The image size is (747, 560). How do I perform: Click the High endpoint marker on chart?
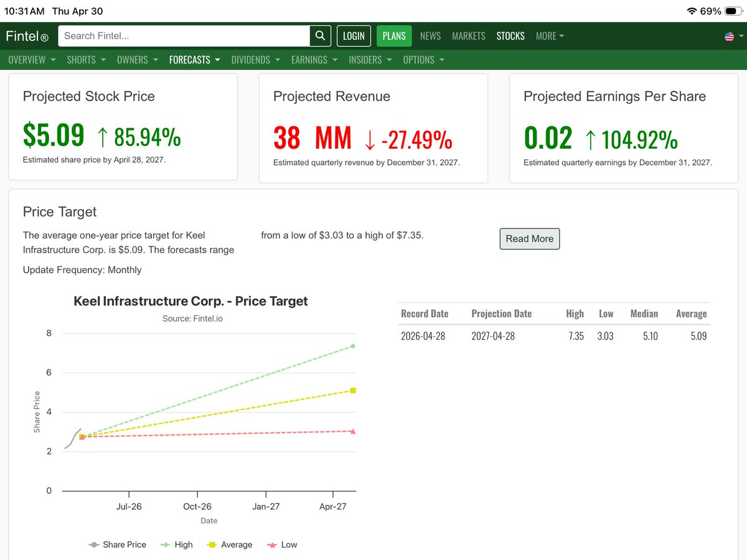353,346
